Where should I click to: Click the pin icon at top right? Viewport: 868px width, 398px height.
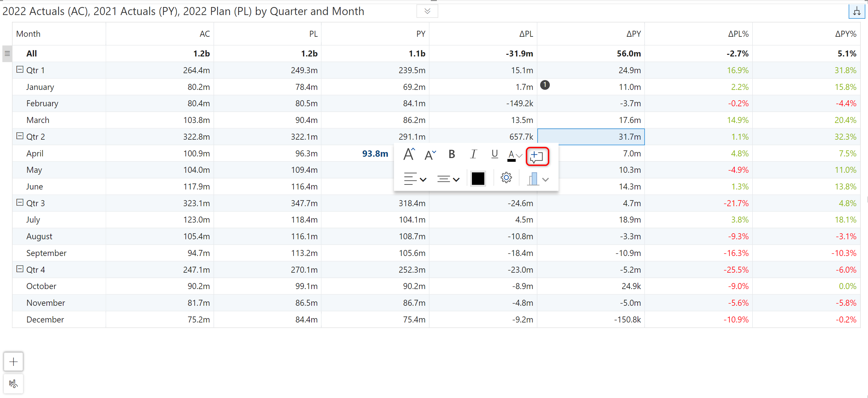point(856,11)
